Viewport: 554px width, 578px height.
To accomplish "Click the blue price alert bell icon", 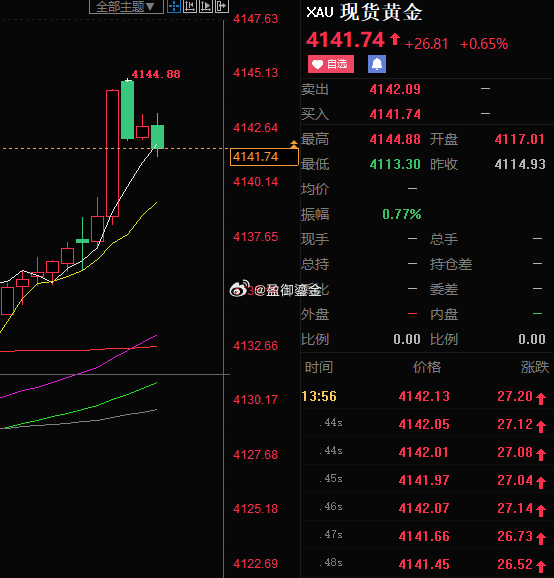I will pos(377,64).
